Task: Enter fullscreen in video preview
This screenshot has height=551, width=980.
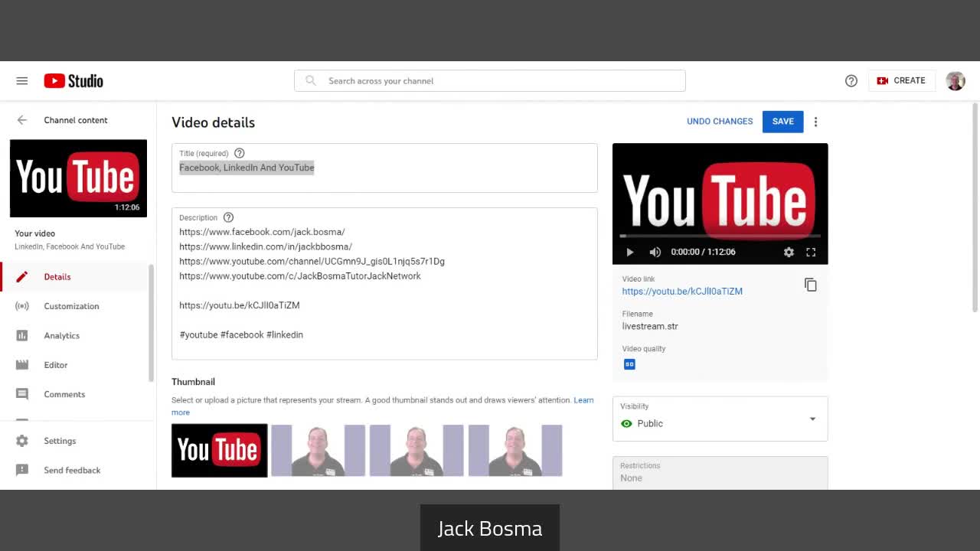Action: coord(811,252)
